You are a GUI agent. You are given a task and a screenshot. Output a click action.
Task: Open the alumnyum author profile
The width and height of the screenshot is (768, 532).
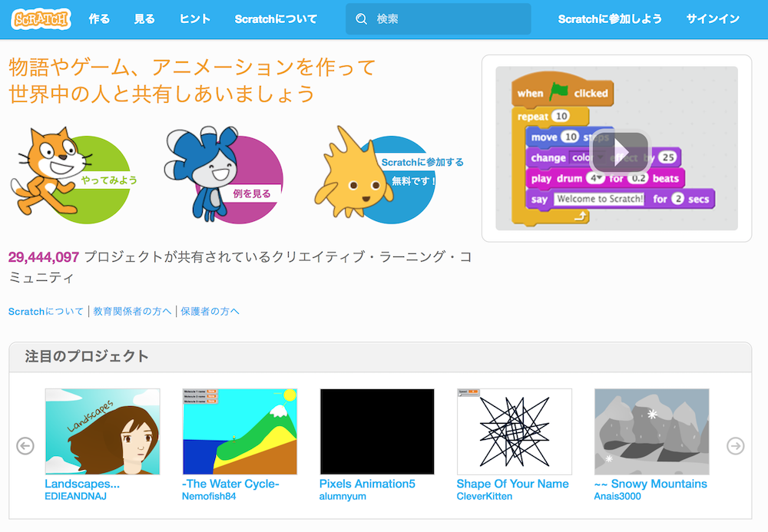click(x=343, y=496)
